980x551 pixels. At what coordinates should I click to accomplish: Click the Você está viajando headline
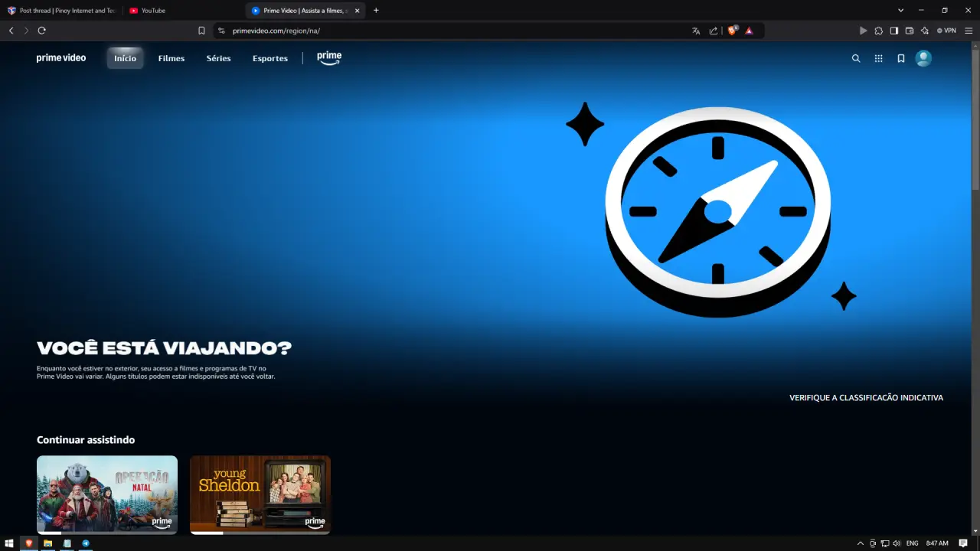(164, 348)
